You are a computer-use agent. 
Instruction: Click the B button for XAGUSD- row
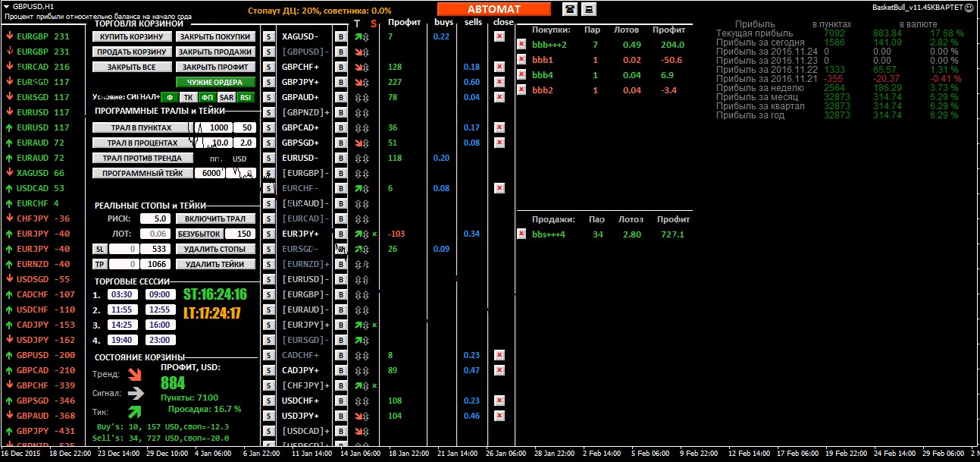[x=340, y=36]
